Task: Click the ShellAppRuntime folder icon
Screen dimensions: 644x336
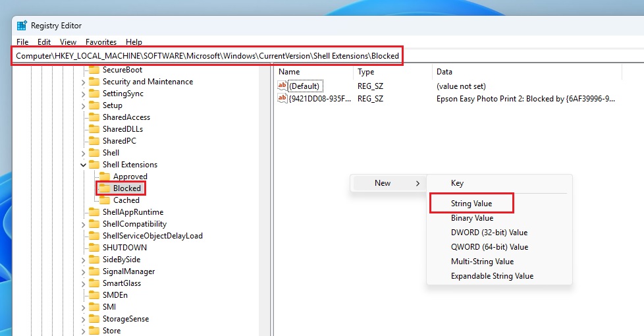Action: pyautogui.click(x=94, y=212)
